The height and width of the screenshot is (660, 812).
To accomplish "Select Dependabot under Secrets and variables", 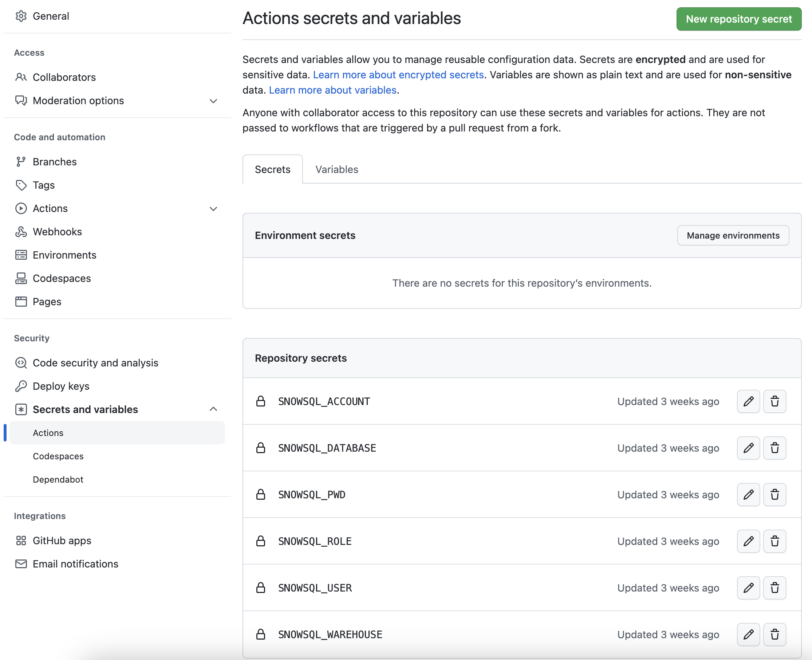I will [x=58, y=479].
